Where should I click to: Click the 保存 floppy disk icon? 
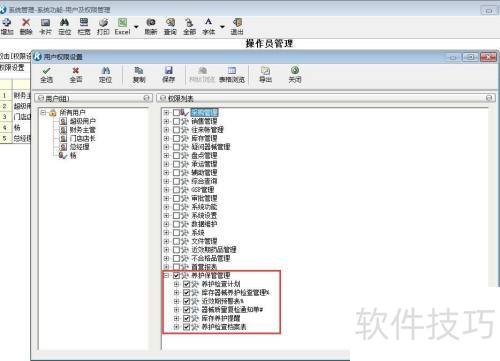(x=168, y=70)
